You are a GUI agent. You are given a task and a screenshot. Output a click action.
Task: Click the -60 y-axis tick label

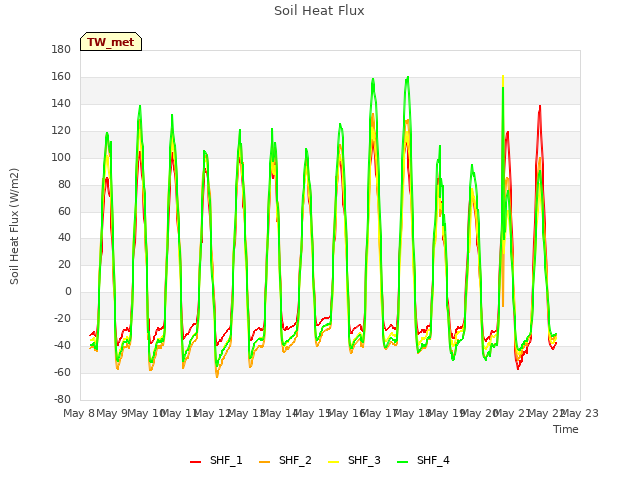(62, 372)
